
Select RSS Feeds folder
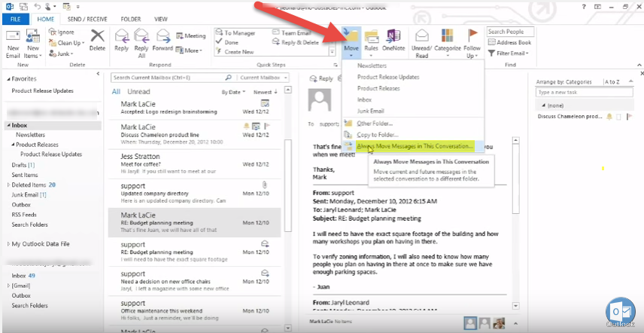point(24,215)
